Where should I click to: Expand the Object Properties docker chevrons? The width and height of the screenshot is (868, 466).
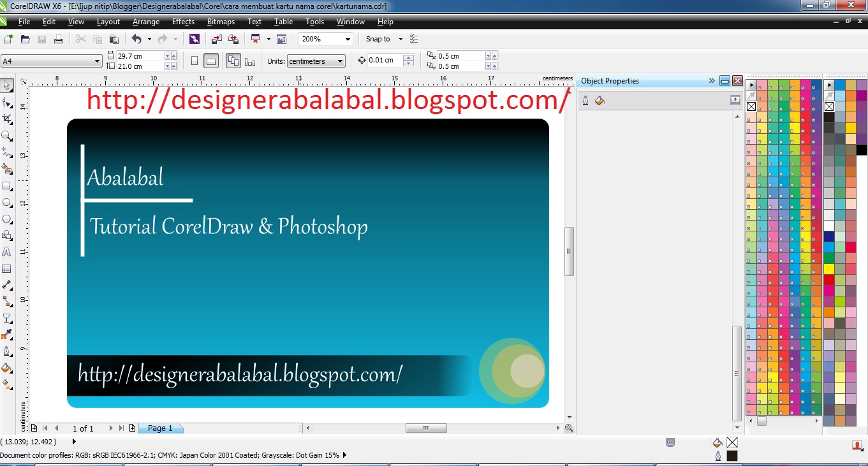pyautogui.click(x=712, y=81)
